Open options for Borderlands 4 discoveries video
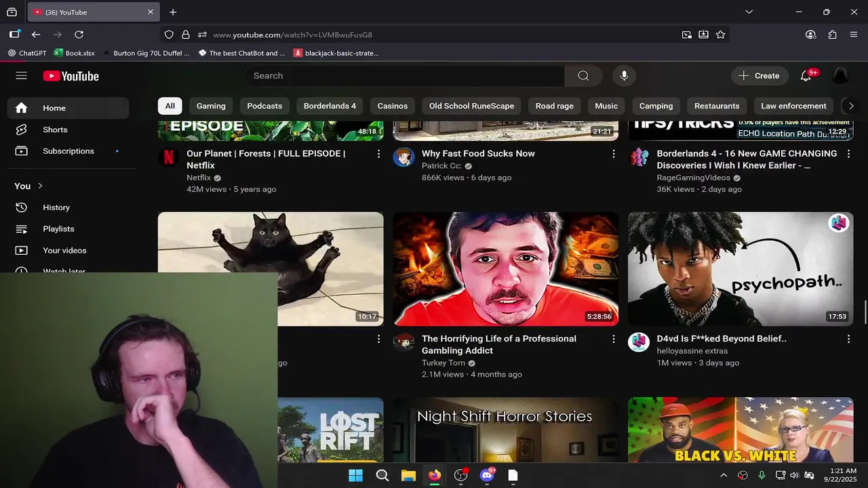This screenshot has height=488, width=868. (848, 154)
